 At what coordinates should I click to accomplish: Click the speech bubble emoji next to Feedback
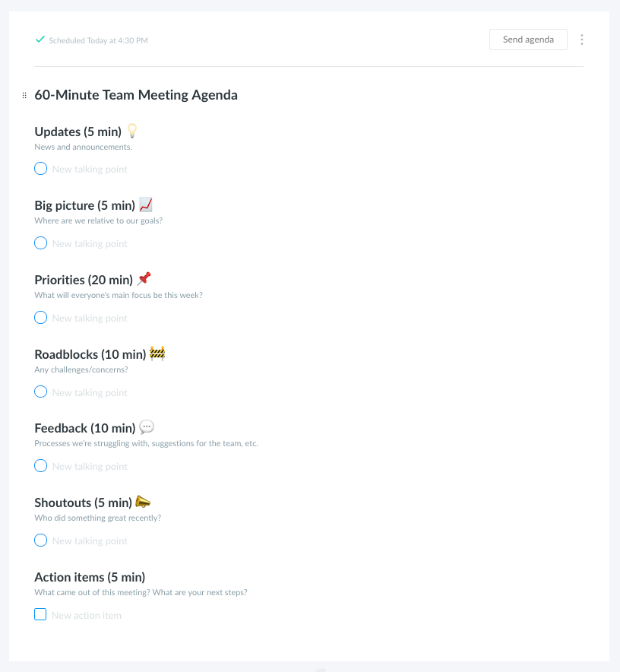147,427
